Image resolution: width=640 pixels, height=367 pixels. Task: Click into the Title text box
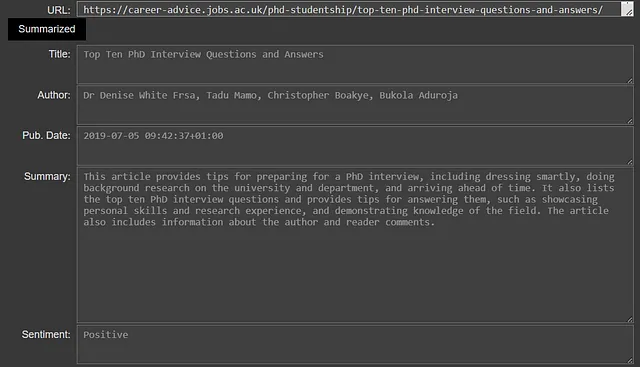[355, 65]
